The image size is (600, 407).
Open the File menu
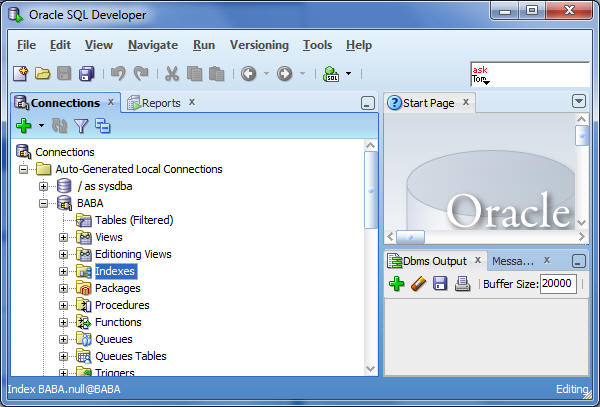[x=26, y=45]
